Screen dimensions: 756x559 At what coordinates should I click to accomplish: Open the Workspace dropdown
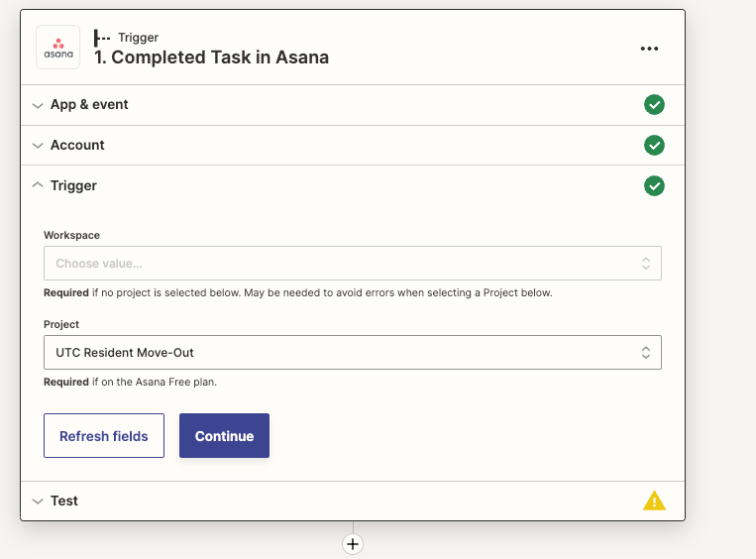click(x=353, y=264)
